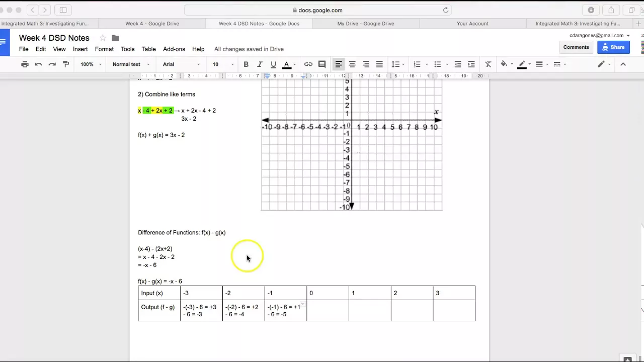Image resolution: width=644 pixels, height=362 pixels.
Task: Go back in Safari
Action: click(x=33, y=10)
